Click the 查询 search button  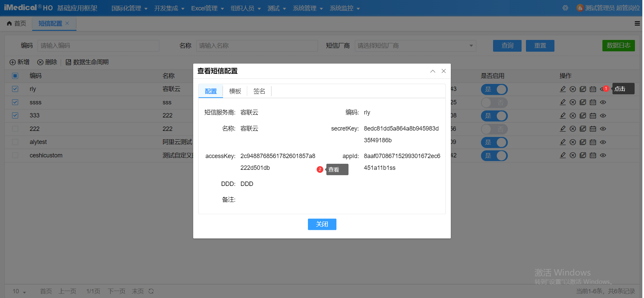507,46
